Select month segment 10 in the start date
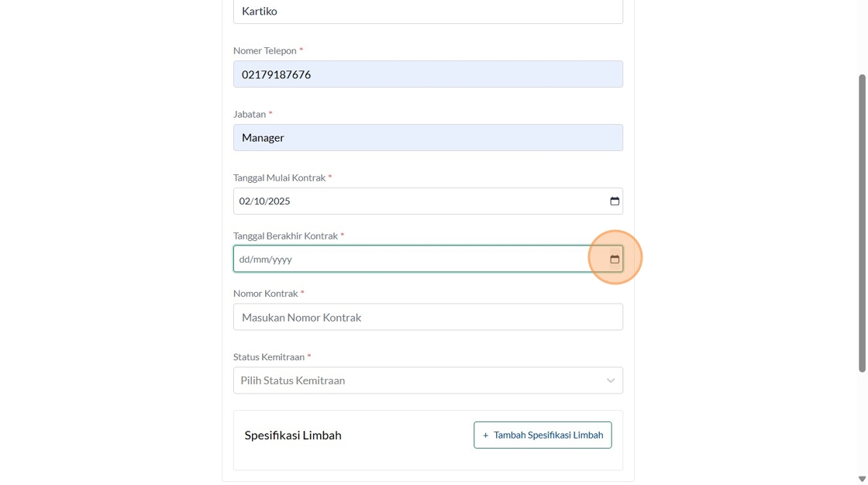Viewport: 868px width, 485px height. 260,201
